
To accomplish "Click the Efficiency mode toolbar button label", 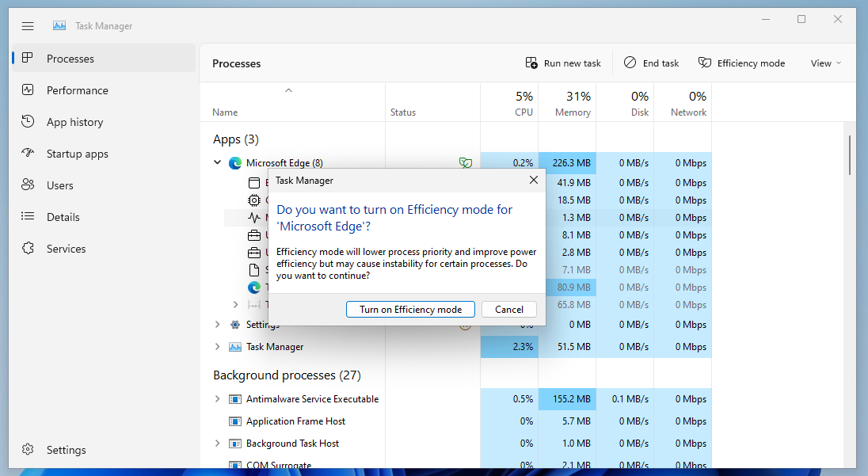I will [751, 63].
